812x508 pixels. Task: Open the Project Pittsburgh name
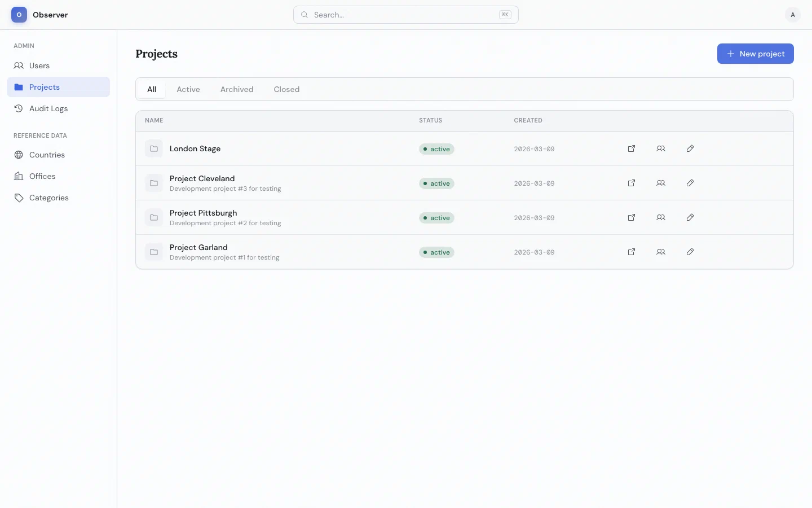click(203, 213)
